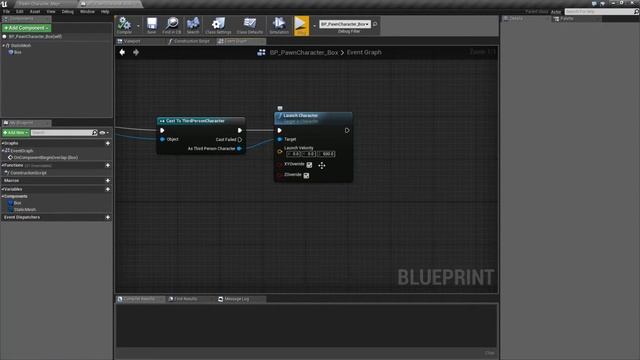Open Class Defaults from the toolbar
Screen dimensions: 640x360
[x=249, y=24]
